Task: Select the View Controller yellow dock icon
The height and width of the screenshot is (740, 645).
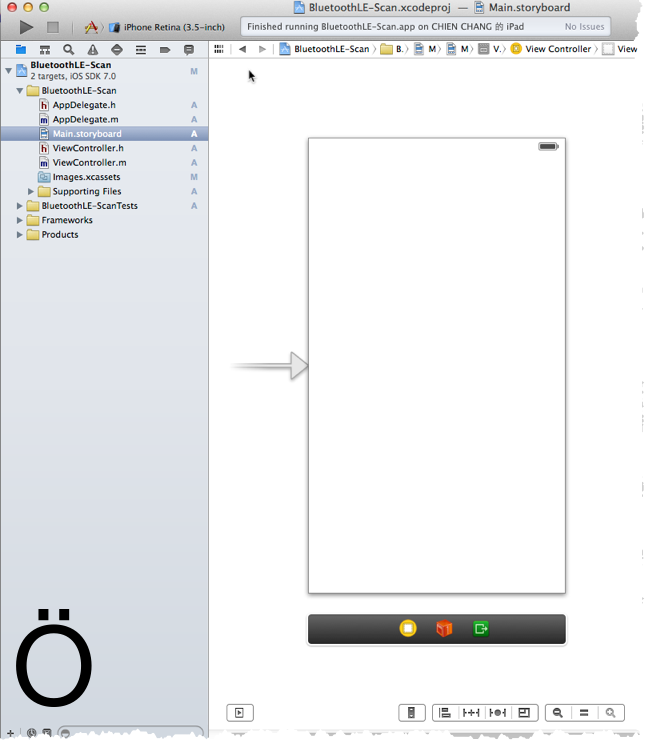Action: point(408,629)
